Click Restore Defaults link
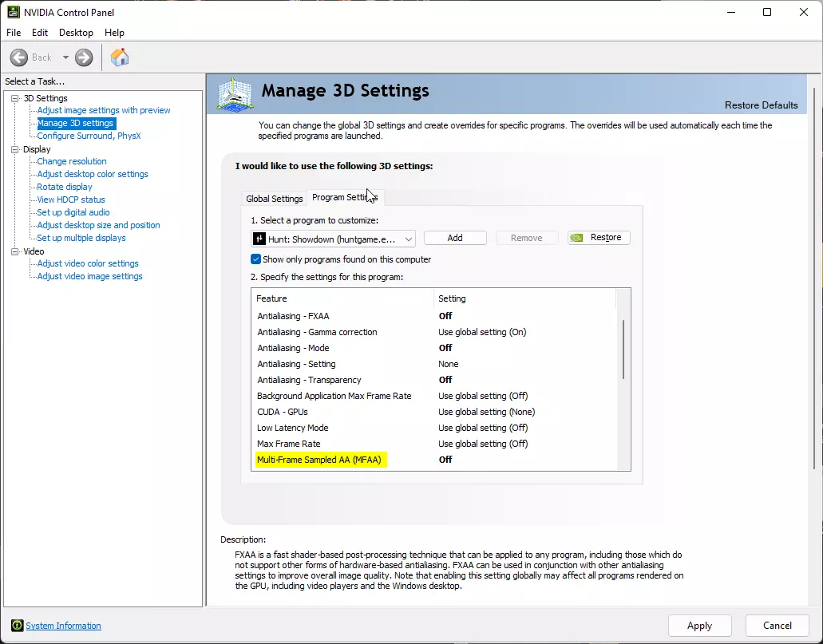The width and height of the screenshot is (823, 644). click(x=761, y=105)
